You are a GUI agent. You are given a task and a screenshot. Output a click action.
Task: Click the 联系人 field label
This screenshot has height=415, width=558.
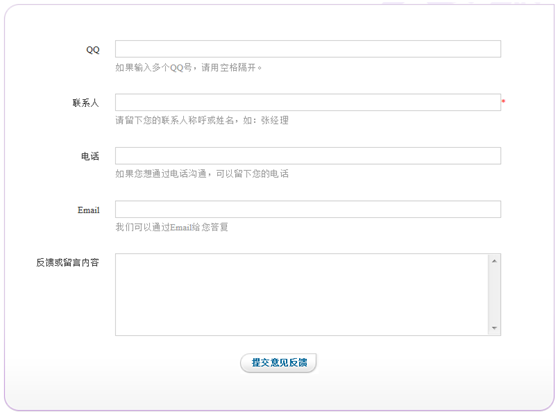pyautogui.click(x=86, y=103)
